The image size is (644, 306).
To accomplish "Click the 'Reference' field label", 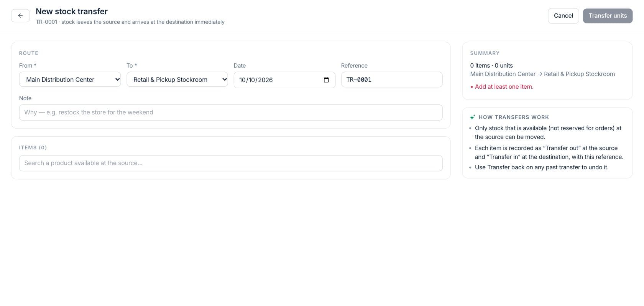I will point(354,66).
